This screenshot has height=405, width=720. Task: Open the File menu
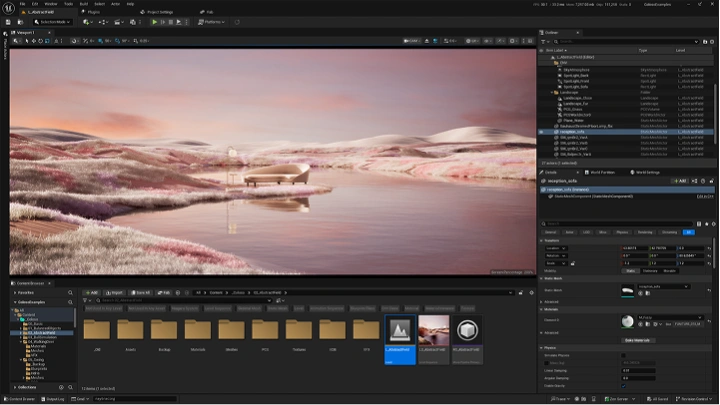coord(22,4)
